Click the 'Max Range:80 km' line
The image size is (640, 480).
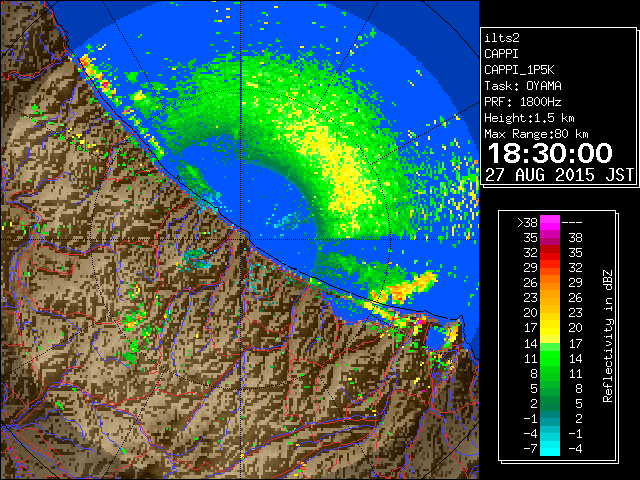(536, 134)
